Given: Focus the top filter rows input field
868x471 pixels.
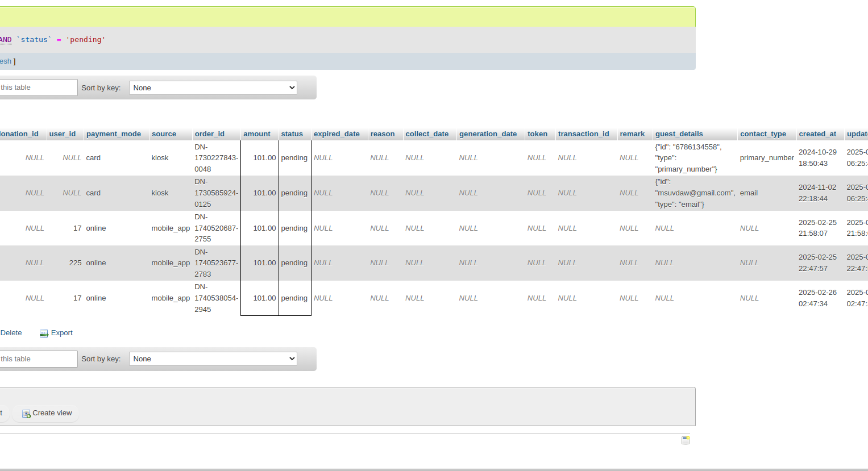Looking at the screenshot, I should (38, 87).
